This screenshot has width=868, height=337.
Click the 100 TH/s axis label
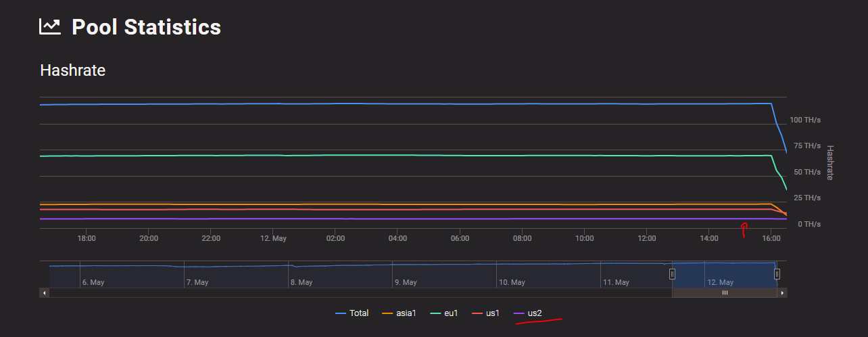coord(805,120)
